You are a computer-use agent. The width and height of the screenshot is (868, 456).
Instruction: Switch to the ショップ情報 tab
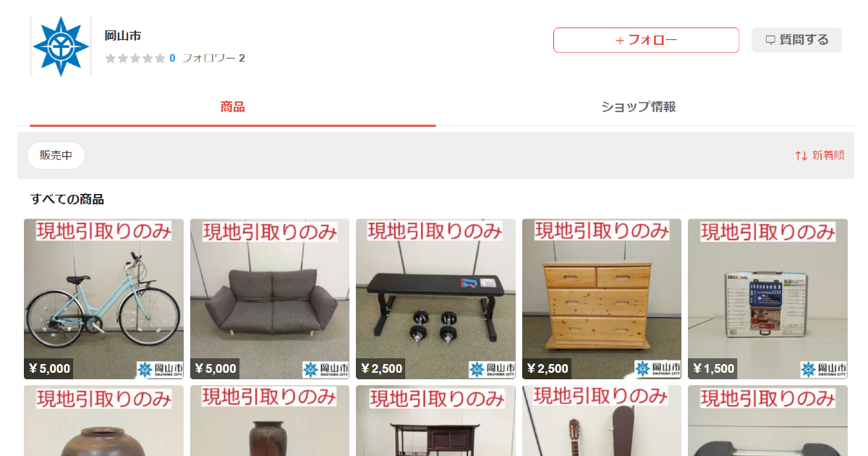(x=639, y=107)
